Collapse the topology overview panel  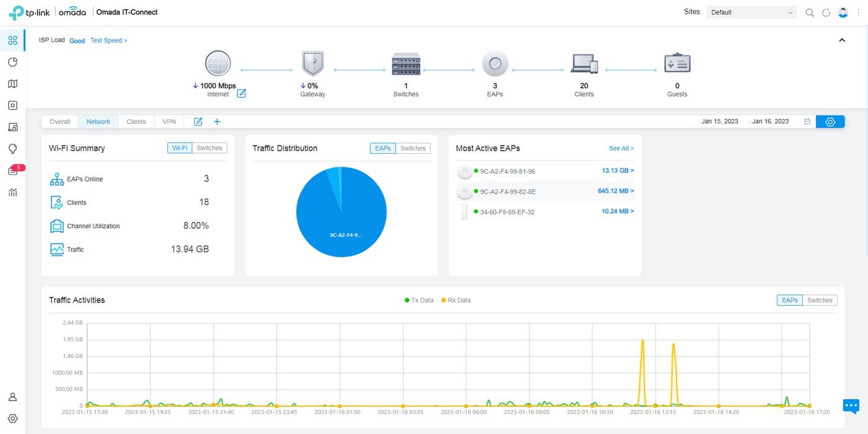click(842, 40)
